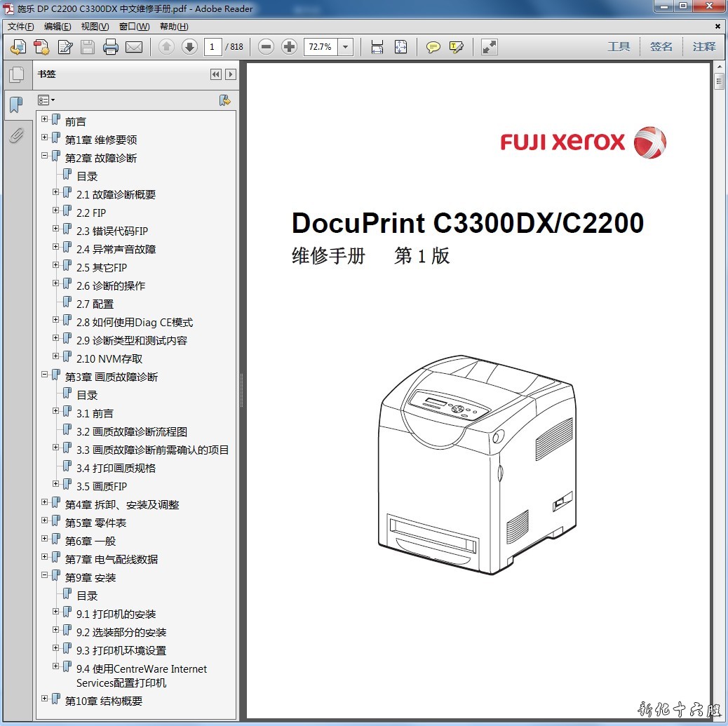Open the bookmark options dropdown menu
728x726 pixels.
46,100
